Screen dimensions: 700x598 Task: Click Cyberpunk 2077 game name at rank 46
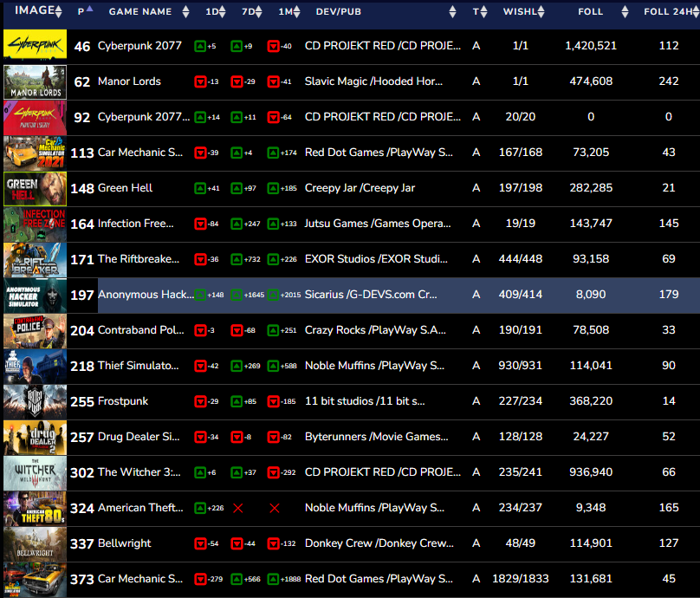[x=139, y=46]
